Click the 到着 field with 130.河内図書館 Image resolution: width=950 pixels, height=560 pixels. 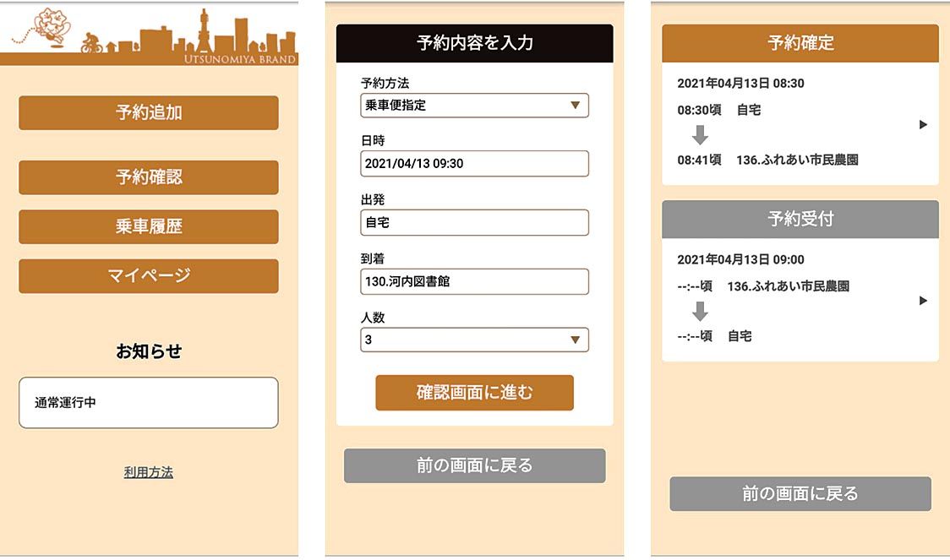pyautogui.click(x=474, y=281)
